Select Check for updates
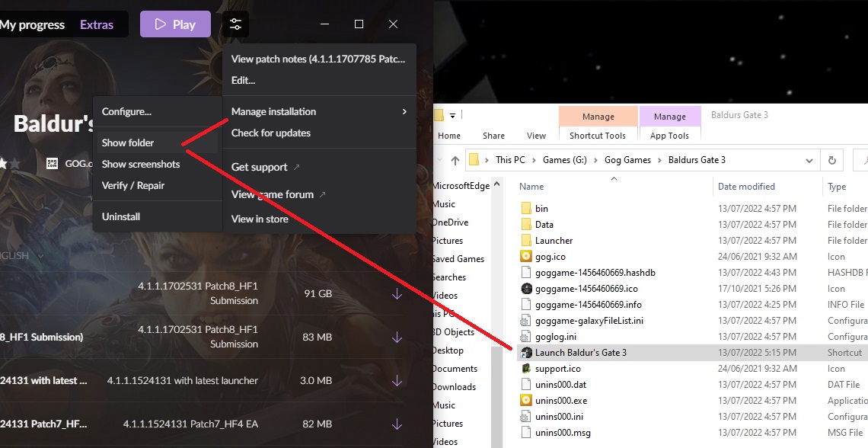Screen dimensions: 868x448 (271, 133)
